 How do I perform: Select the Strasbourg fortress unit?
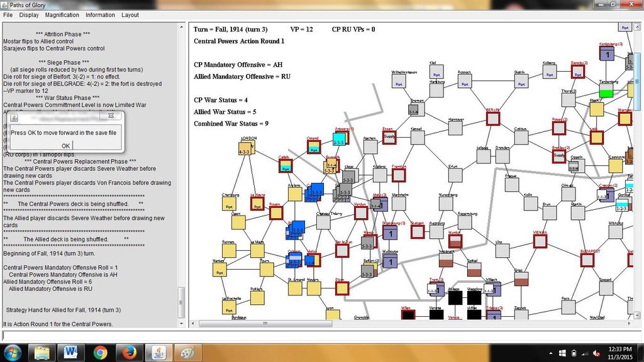pos(390,234)
